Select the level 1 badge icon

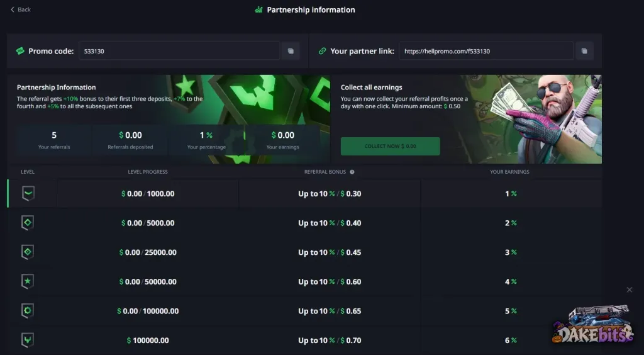28,193
